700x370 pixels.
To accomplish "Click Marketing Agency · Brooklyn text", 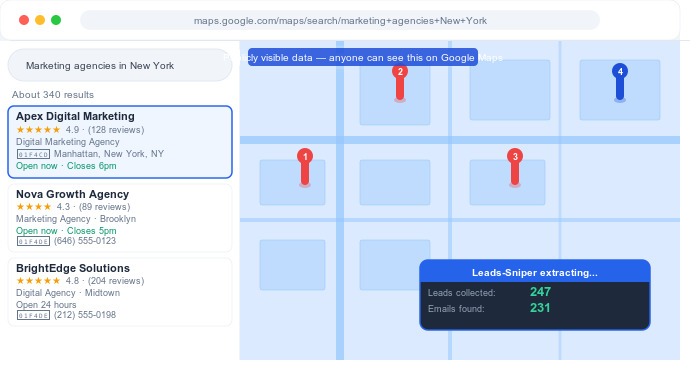I will [76, 219].
